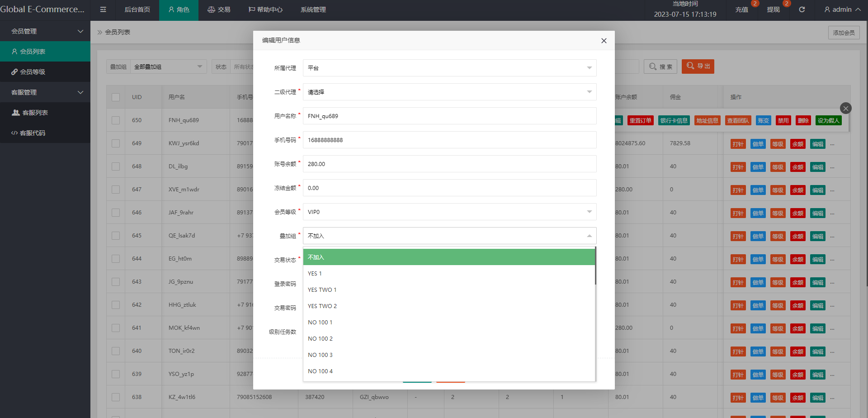This screenshot has width=868, height=418.
Task: Open more actions (…) for row 647
Action: [x=832, y=190]
